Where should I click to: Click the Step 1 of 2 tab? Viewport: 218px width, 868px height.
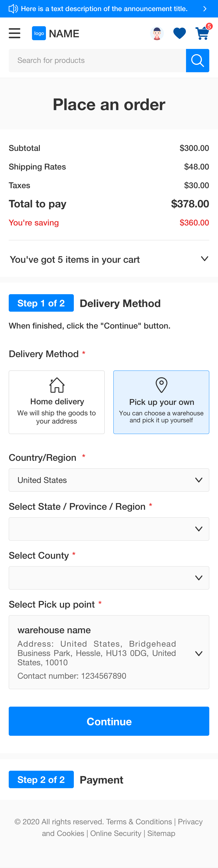(x=41, y=303)
